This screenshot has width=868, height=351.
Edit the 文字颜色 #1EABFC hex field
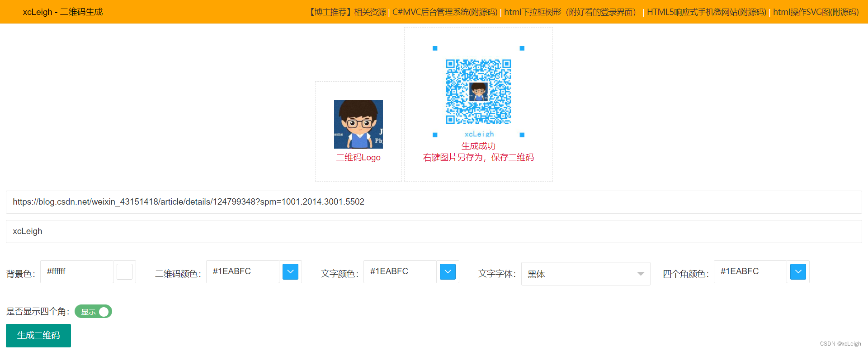pyautogui.click(x=400, y=271)
